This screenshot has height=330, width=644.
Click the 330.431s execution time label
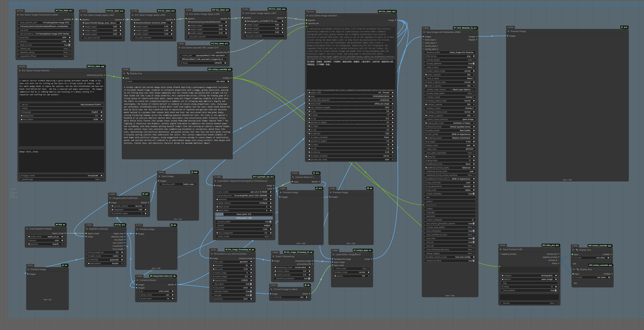(x=310, y=12)
